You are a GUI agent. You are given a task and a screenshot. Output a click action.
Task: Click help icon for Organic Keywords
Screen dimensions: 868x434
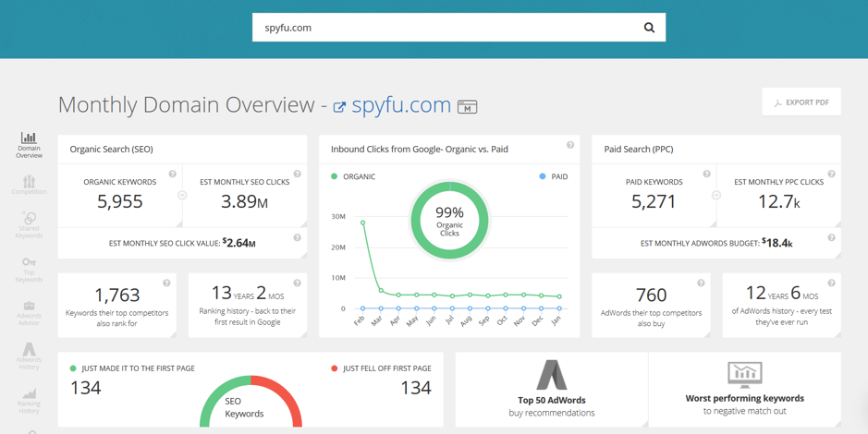coord(172,174)
